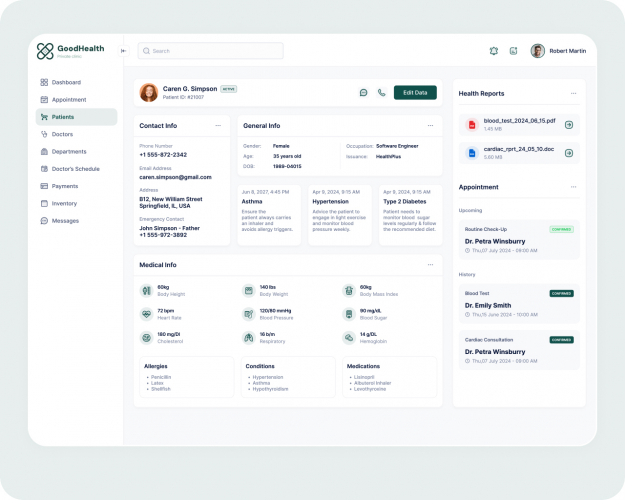Open Cardiac Consultation appointment card
Image resolution: width=625 pixels, height=500 pixels.
(519, 350)
